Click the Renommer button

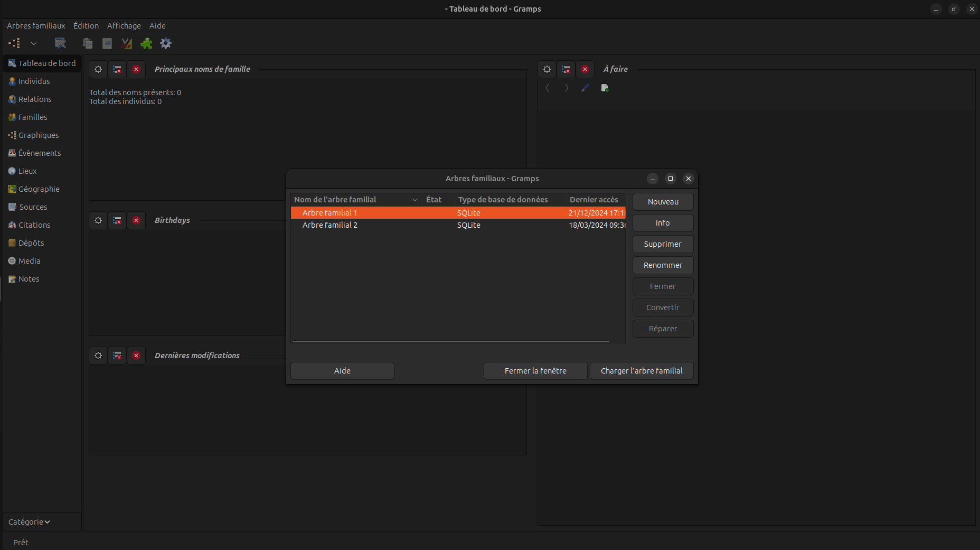663,265
